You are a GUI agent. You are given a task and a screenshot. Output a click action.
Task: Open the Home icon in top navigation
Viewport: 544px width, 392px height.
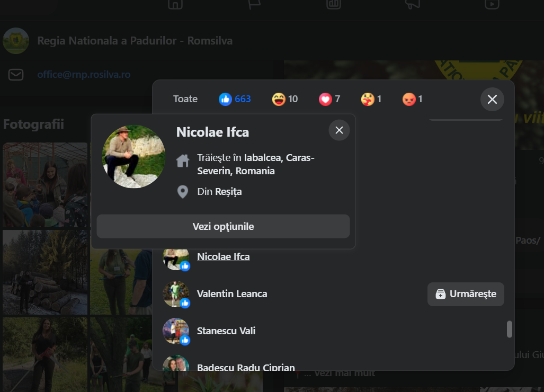pos(175,4)
